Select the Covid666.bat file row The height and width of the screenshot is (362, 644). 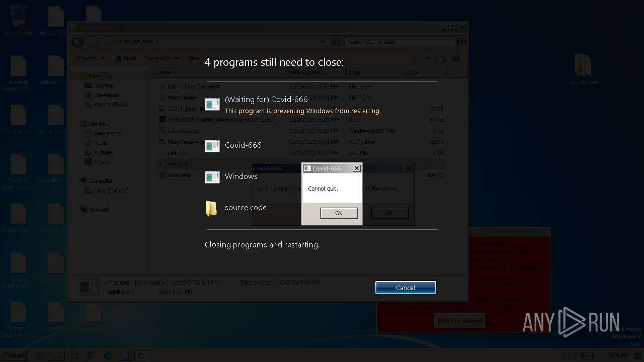click(x=301, y=131)
